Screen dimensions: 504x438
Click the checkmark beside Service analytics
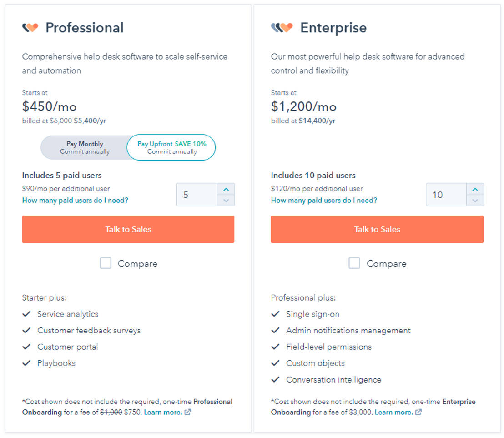pos(26,313)
